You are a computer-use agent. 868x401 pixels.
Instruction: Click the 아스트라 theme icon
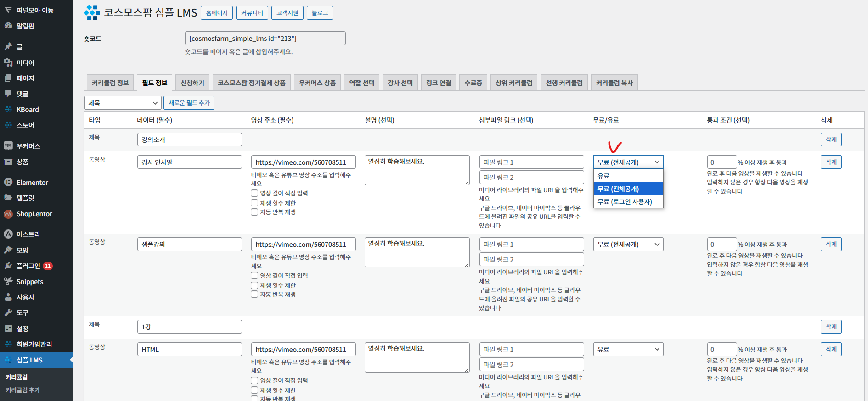[x=8, y=234]
